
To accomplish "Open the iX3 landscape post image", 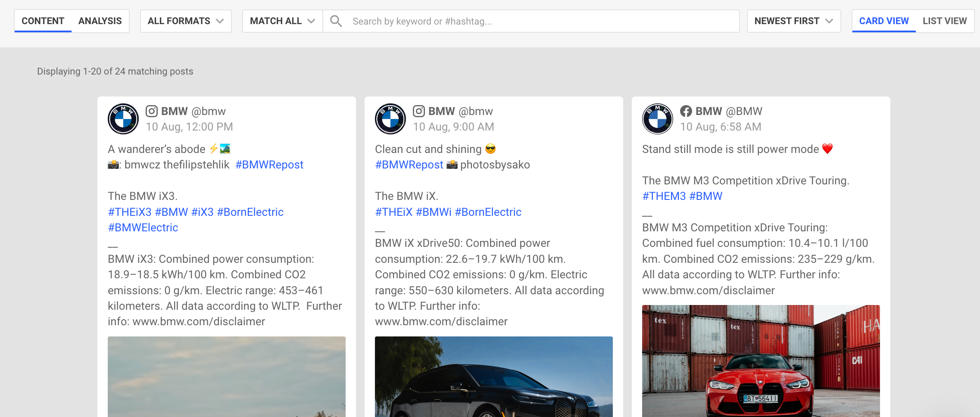I will pyautogui.click(x=227, y=377).
